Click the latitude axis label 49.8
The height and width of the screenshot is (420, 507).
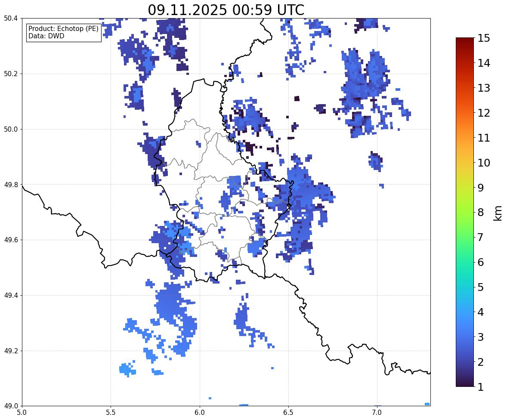point(11,185)
